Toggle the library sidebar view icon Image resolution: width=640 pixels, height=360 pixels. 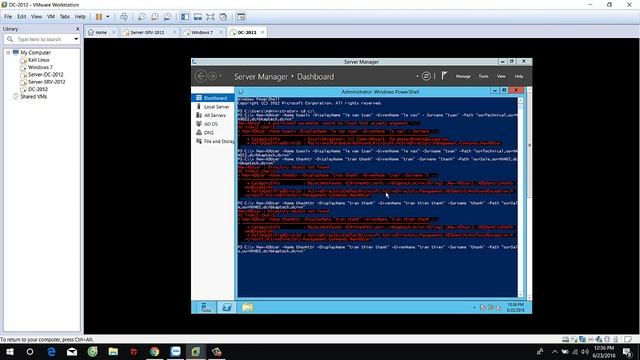pos(185,17)
